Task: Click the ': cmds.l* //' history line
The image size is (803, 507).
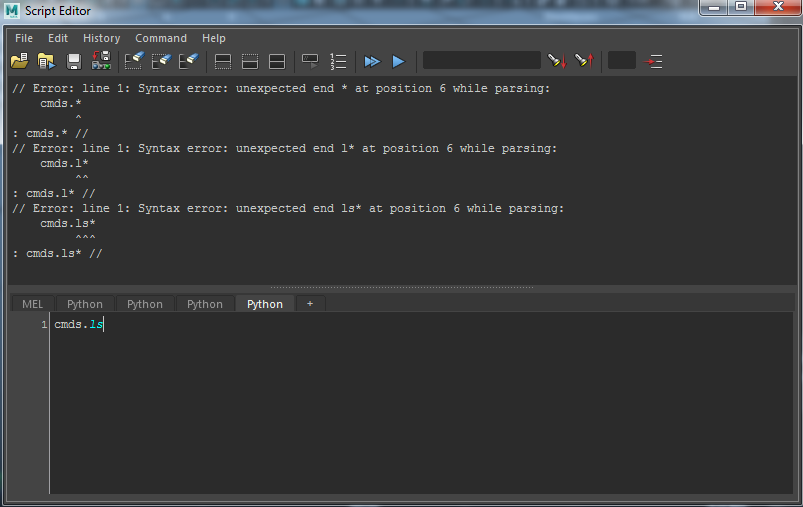Action: click(x=54, y=193)
